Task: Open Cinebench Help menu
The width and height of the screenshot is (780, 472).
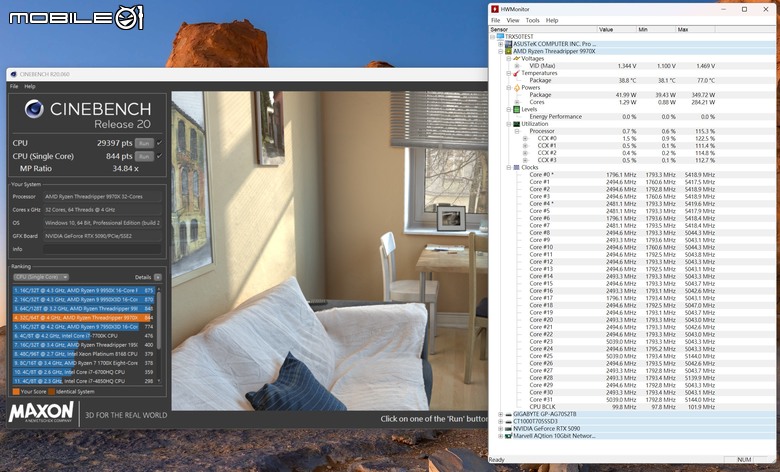Action: point(30,87)
